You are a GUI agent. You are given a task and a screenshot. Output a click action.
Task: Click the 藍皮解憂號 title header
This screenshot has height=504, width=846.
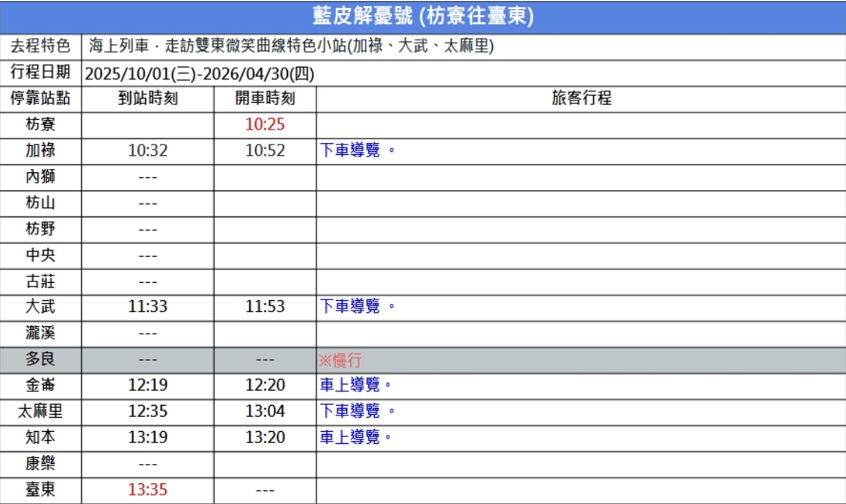pos(423,17)
